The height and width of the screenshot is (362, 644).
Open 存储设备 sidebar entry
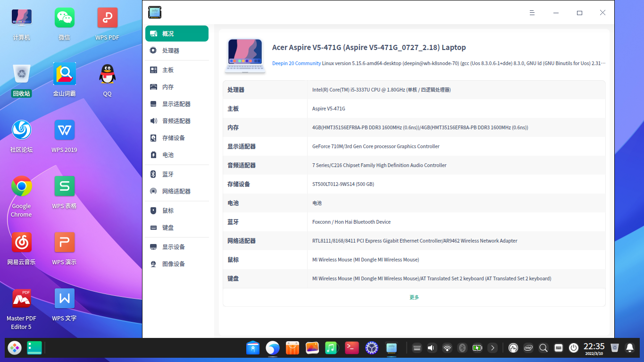tap(177, 138)
